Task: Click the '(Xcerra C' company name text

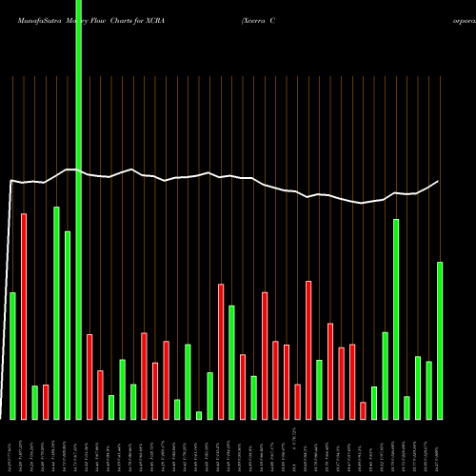Action: (x=258, y=21)
